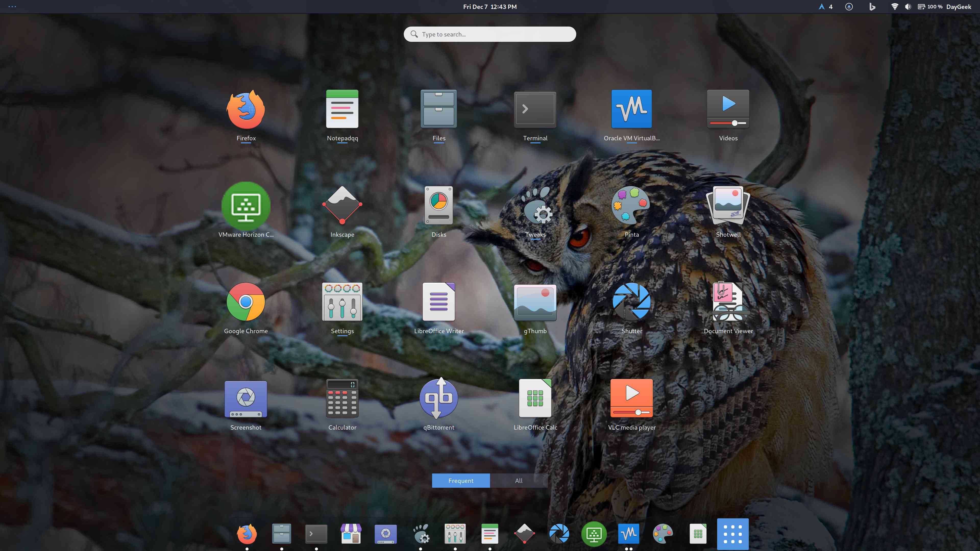
Task: Open the clock and calendar menu
Action: tap(490, 6)
